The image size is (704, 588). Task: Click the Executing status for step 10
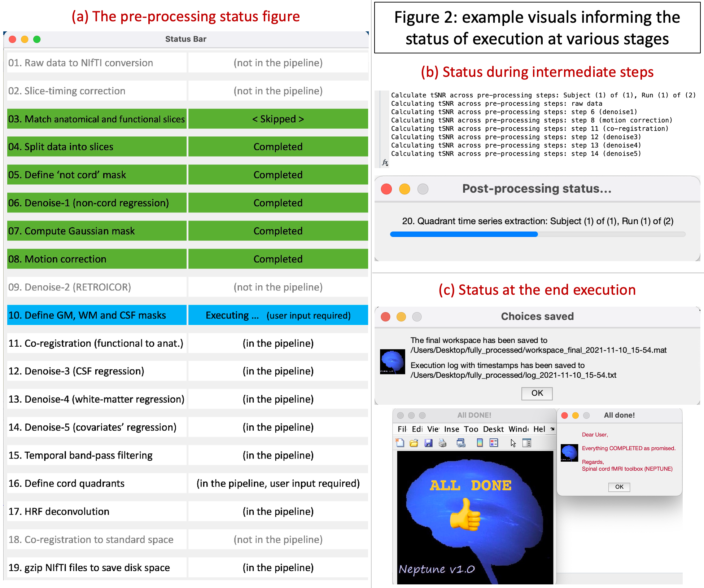(x=278, y=315)
